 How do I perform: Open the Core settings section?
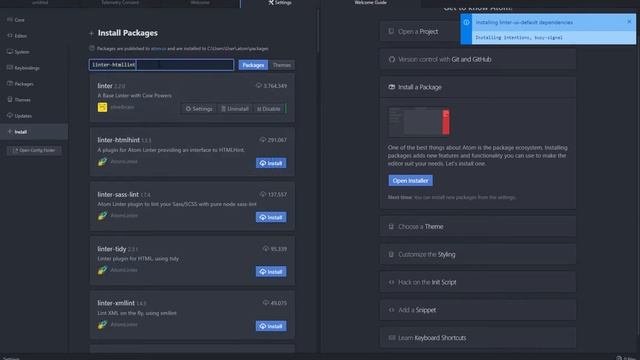[34, 20]
